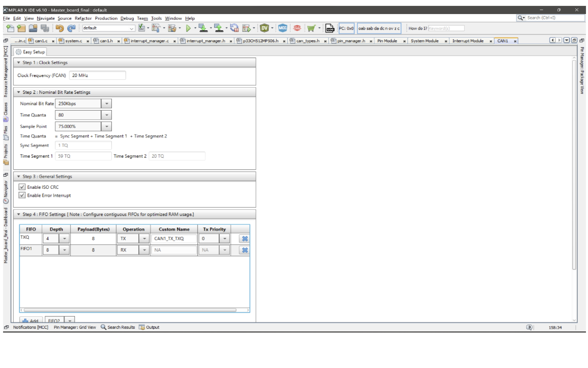Run the project using the green Run icon
Image resolution: width=588 pixels, height=368 pixels.
189,28
